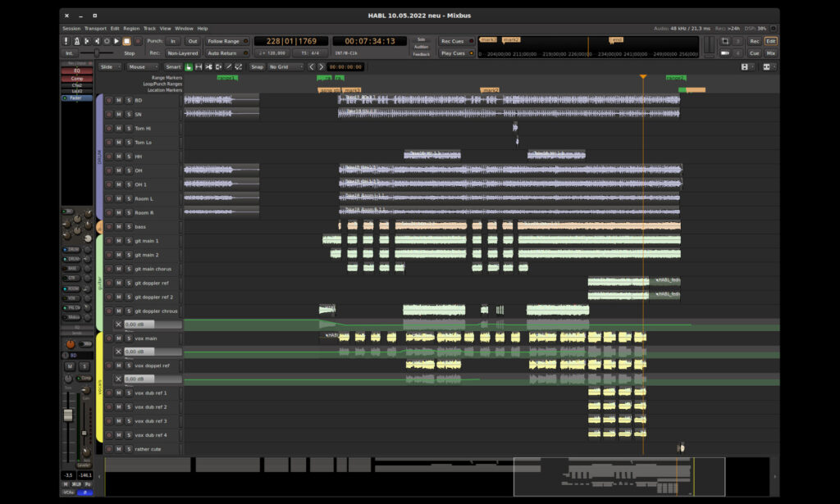This screenshot has height=504, width=840.
Task: Close automation lane under vox main
Action: (118, 352)
